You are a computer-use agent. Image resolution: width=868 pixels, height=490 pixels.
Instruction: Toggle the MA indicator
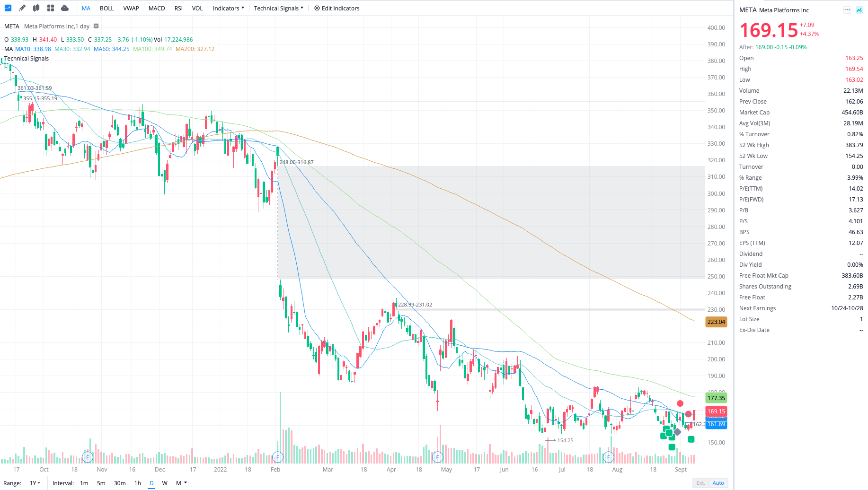pyautogui.click(x=86, y=8)
